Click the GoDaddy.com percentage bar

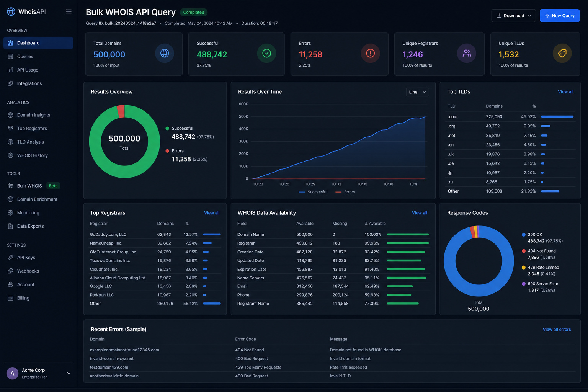pyautogui.click(x=212, y=234)
